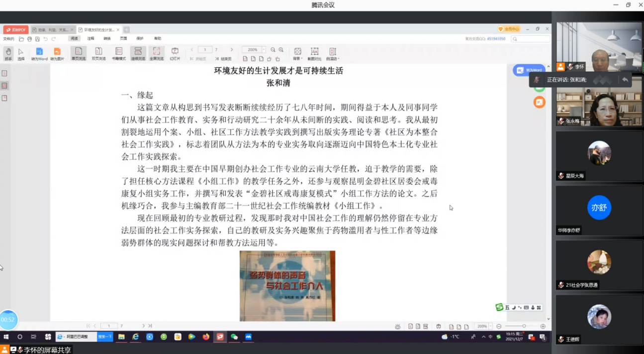Expand the 200% zoom level dropdown
Image resolution: width=644 pixels, height=354 pixels.
pyautogui.click(x=264, y=50)
